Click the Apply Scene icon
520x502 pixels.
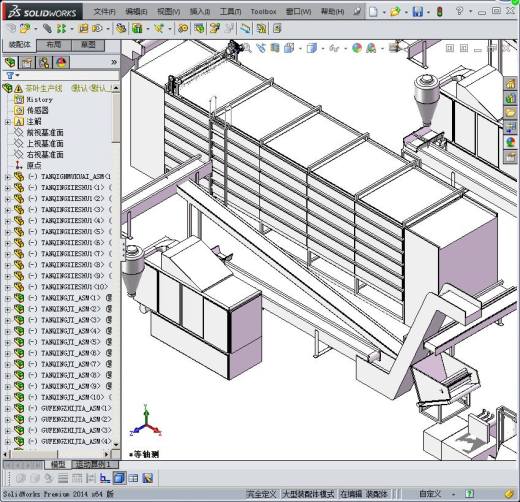pos(371,48)
